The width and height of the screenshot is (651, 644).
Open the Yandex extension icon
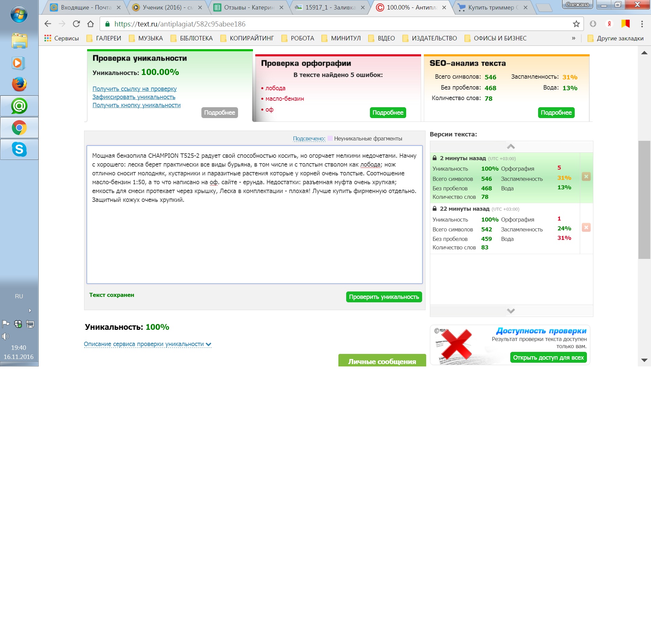coord(609,24)
